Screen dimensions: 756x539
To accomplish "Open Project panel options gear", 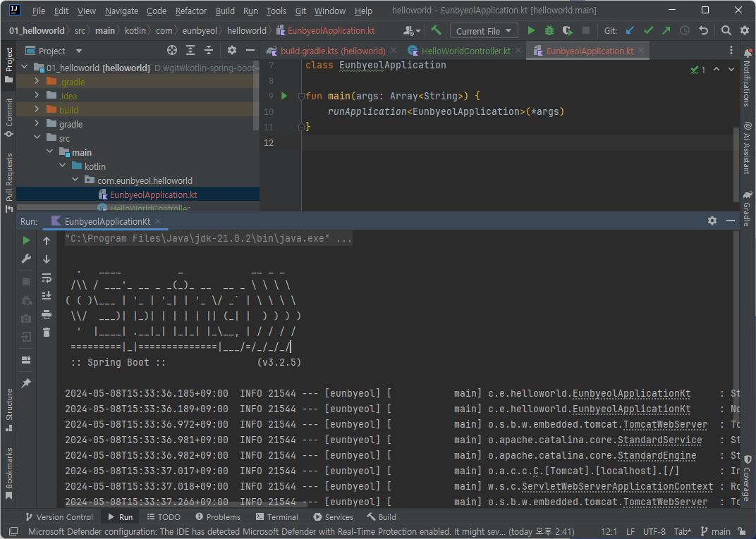I will click(232, 51).
